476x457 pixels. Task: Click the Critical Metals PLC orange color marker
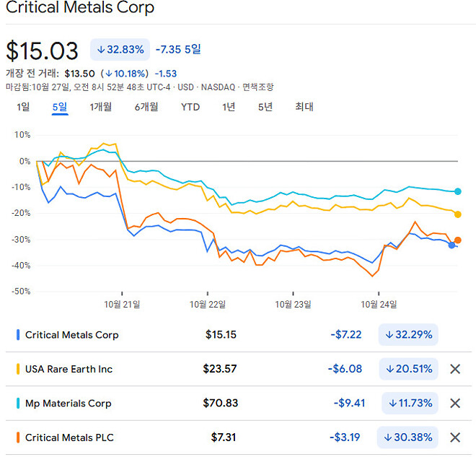pyautogui.click(x=18, y=437)
